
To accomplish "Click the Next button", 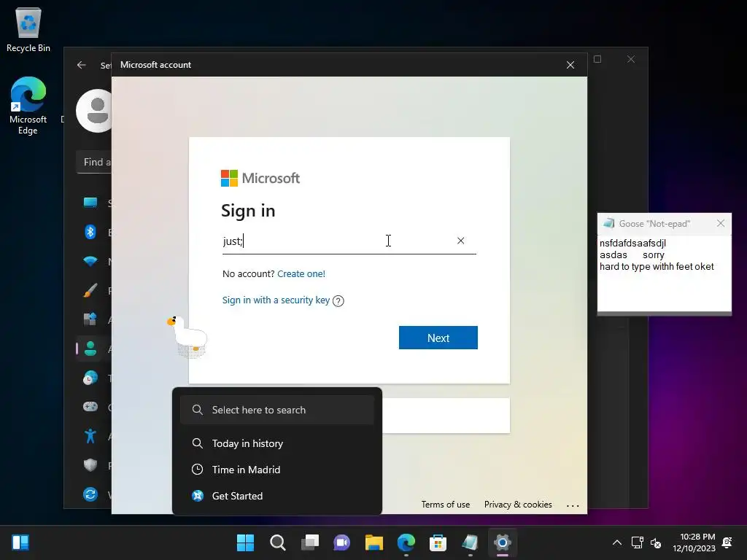I will click(x=438, y=338).
